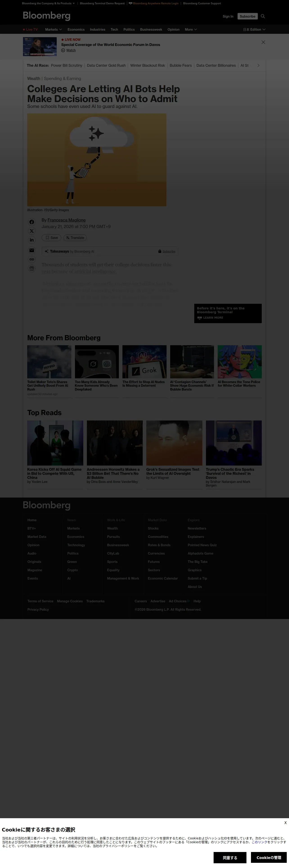Screen dimensions: 289x868
Task: Gift this article with gift icon
Action: [32, 269]
